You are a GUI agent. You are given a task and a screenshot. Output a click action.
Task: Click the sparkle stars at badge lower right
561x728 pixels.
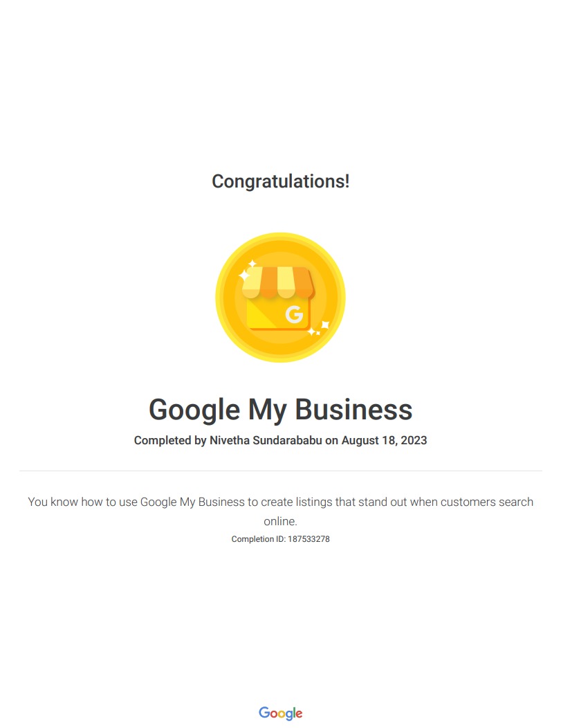tap(319, 328)
